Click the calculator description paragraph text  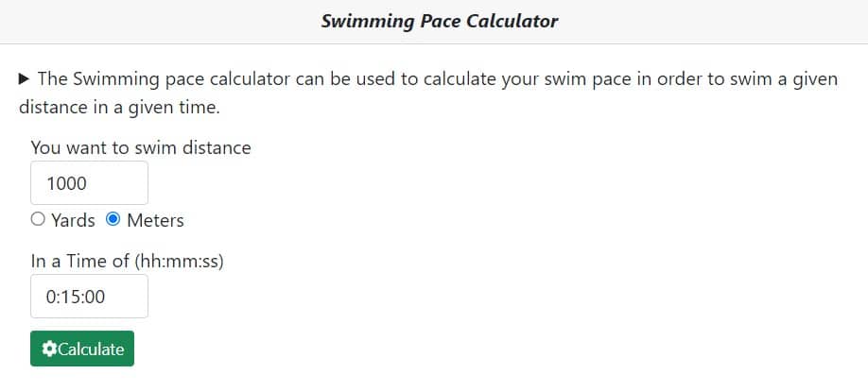[428, 93]
